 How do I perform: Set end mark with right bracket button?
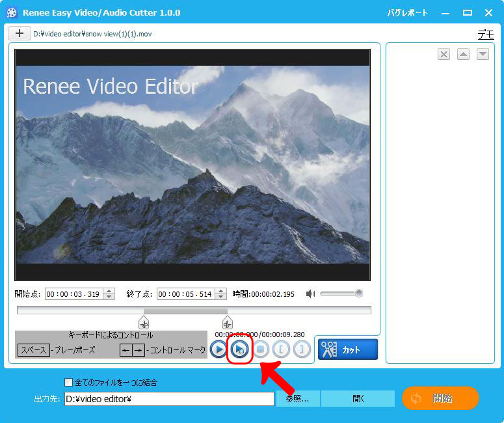click(x=302, y=349)
